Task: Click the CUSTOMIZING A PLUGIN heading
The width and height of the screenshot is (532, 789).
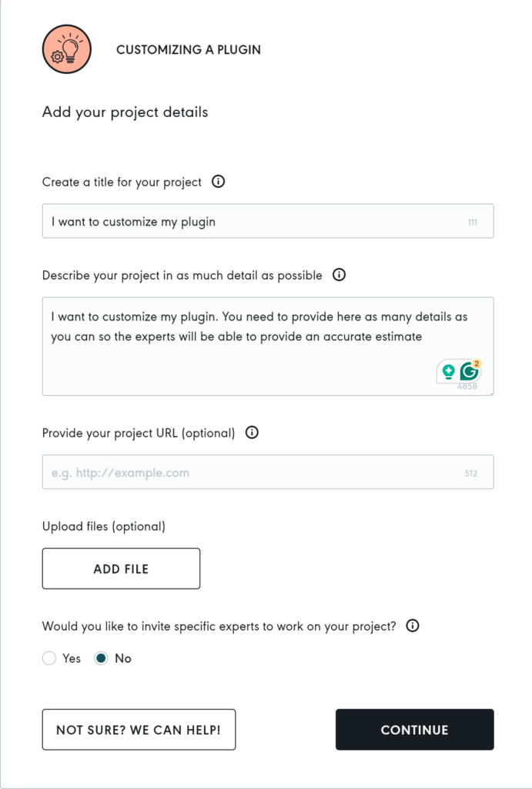Action: coord(189,49)
